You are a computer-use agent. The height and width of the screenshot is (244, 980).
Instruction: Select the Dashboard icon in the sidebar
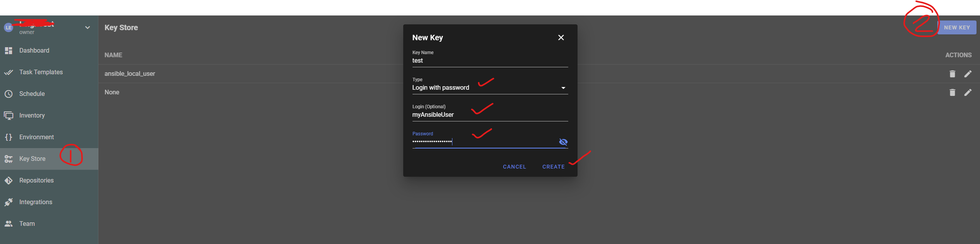[8, 50]
